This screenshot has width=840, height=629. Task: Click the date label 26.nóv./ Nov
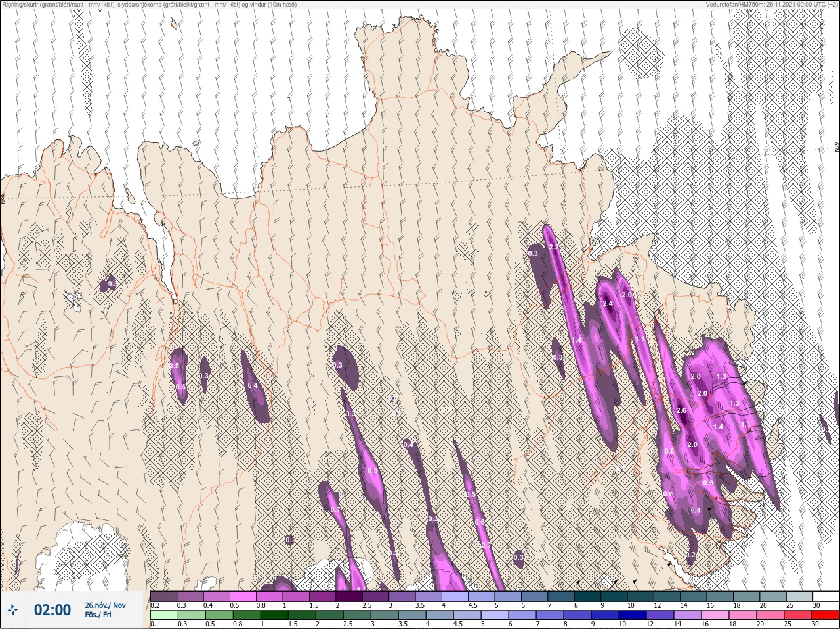click(105, 605)
